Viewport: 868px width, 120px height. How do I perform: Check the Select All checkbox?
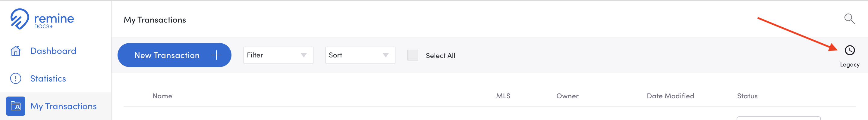click(413, 55)
